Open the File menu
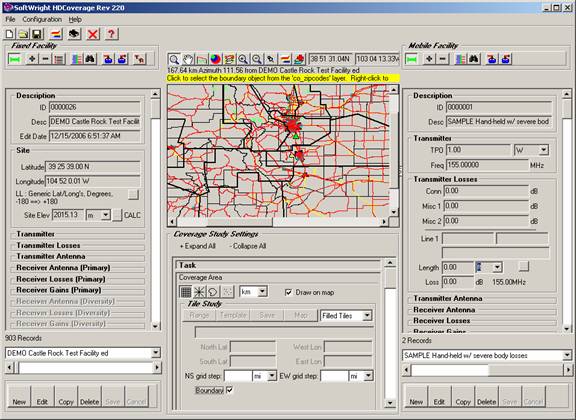This screenshot has height=420, width=576. [x=10, y=19]
